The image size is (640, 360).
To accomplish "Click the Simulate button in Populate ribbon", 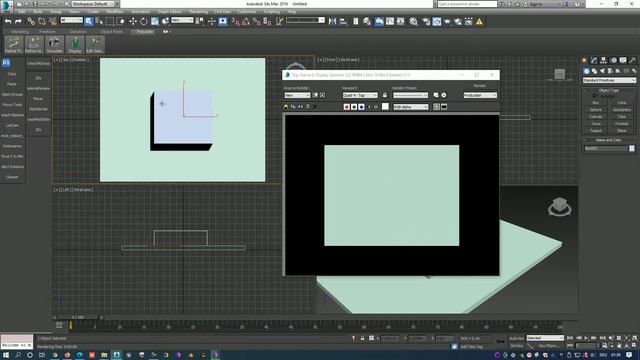I will pyautogui.click(x=54, y=44).
